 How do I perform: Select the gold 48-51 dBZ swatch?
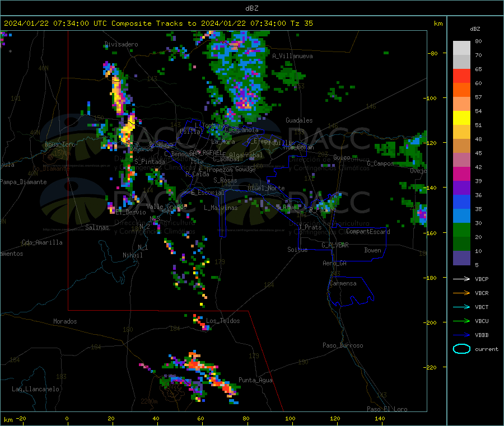[x=461, y=132]
